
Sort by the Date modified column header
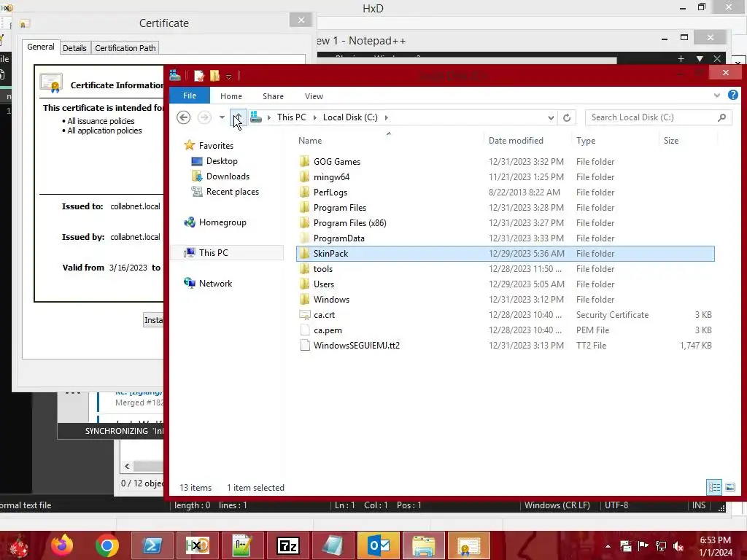[x=516, y=141]
